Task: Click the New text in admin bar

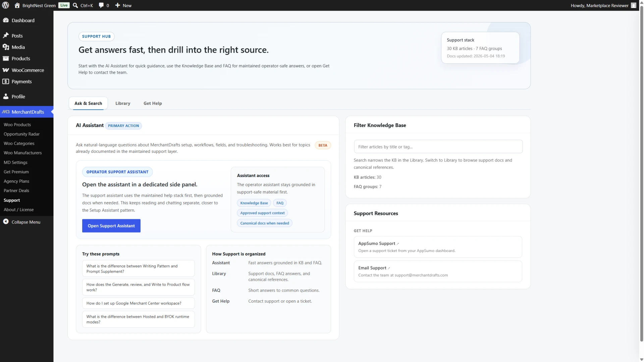Action: tap(127, 5)
